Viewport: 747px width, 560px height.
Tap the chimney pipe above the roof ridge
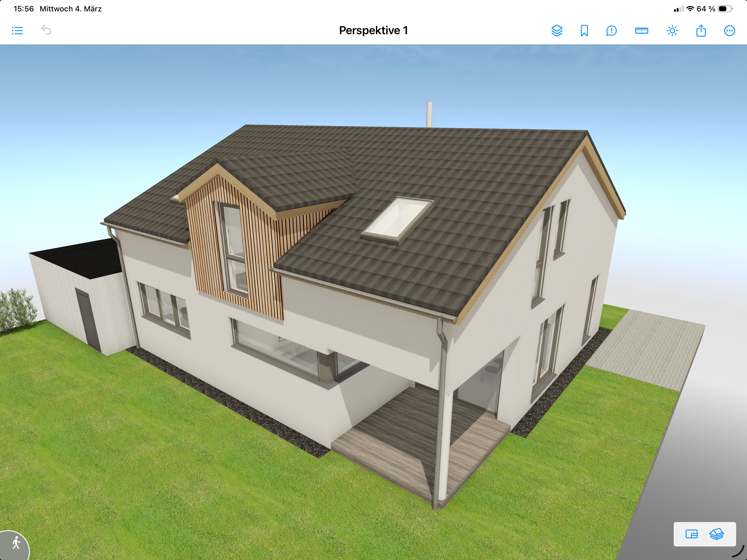429,114
